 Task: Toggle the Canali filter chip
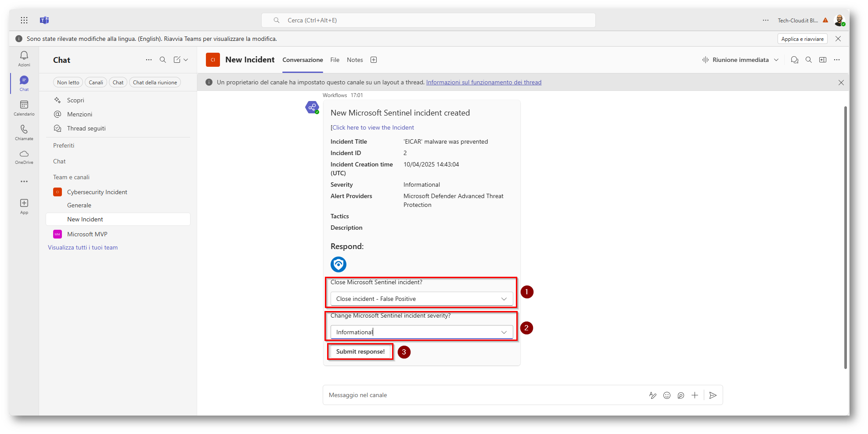pos(96,83)
